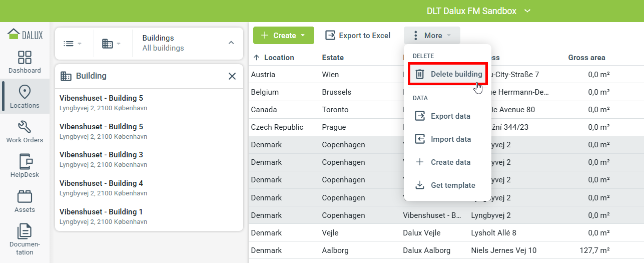Click the Export to Excel button
644x263 pixels.
358,36
